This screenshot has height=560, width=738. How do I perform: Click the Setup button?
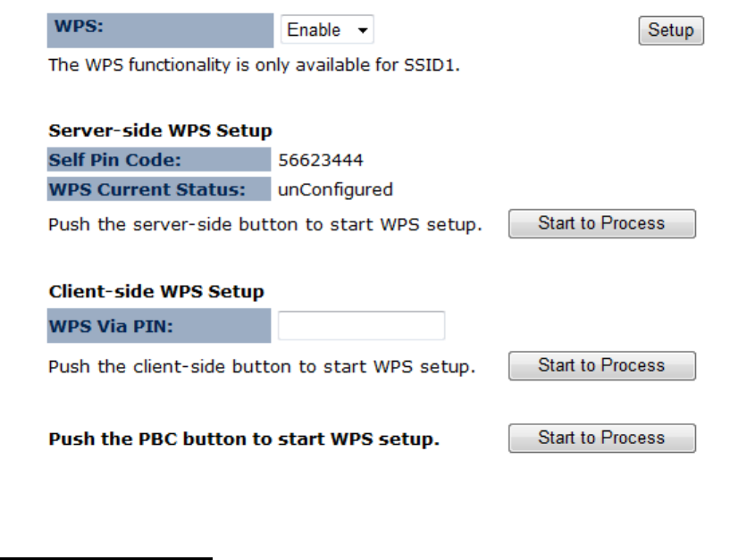(x=671, y=30)
